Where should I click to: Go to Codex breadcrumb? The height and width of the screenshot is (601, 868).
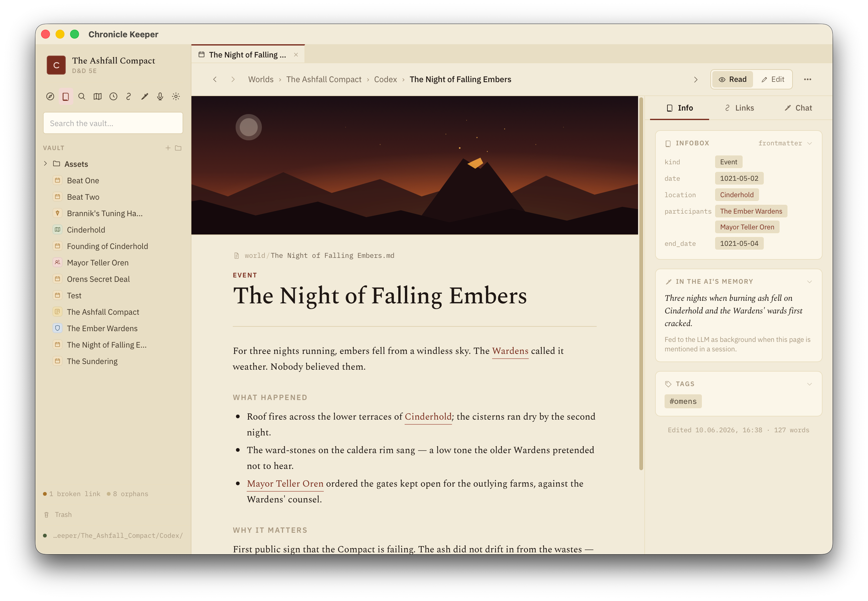click(385, 79)
